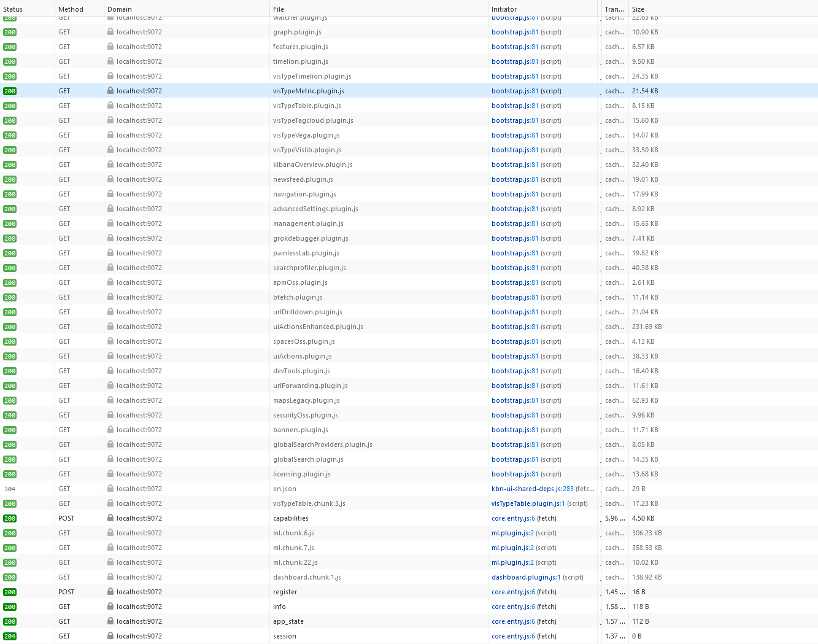Click lock icon in the session row

point(110,636)
